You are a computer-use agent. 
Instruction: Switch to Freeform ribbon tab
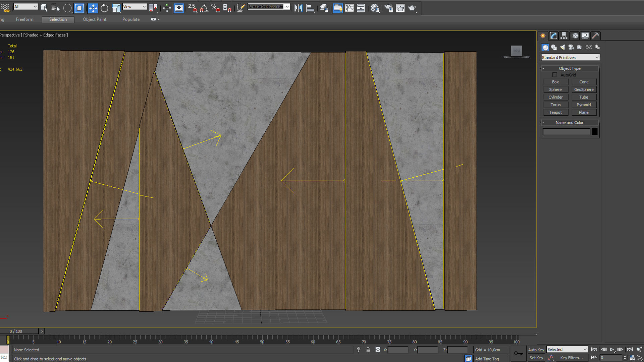point(24,19)
